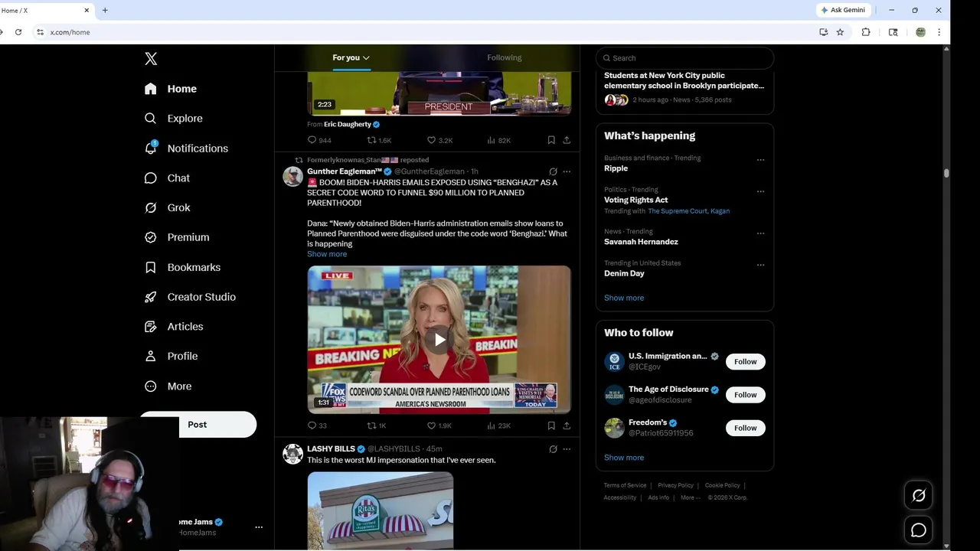The width and height of the screenshot is (980, 551).
Task: Open the Ripple trending topic
Action: [x=616, y=168]
